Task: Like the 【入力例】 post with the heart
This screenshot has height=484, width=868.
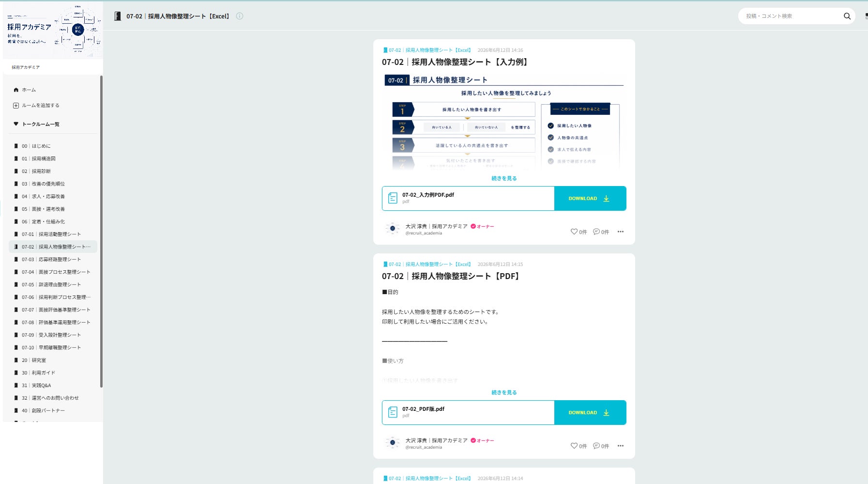Action: click(x=574, y=232)
